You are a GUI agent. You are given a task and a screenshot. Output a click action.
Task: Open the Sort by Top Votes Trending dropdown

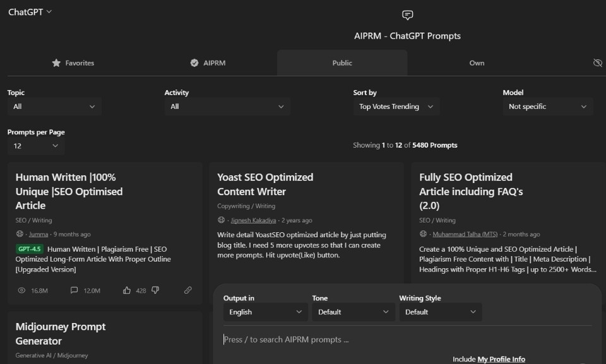[396, 107]
